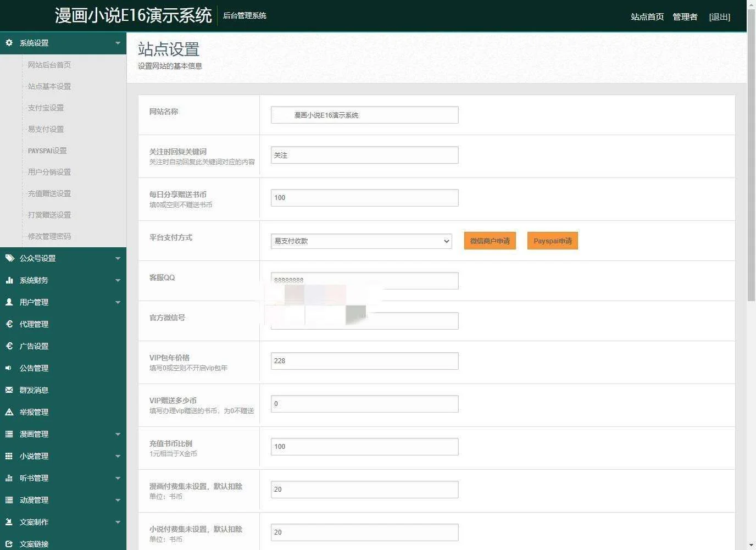The width and height of the screenshot is (756, 550).
Task: Click the tag icon beside 公众号设置
Action: click(9, 258)
